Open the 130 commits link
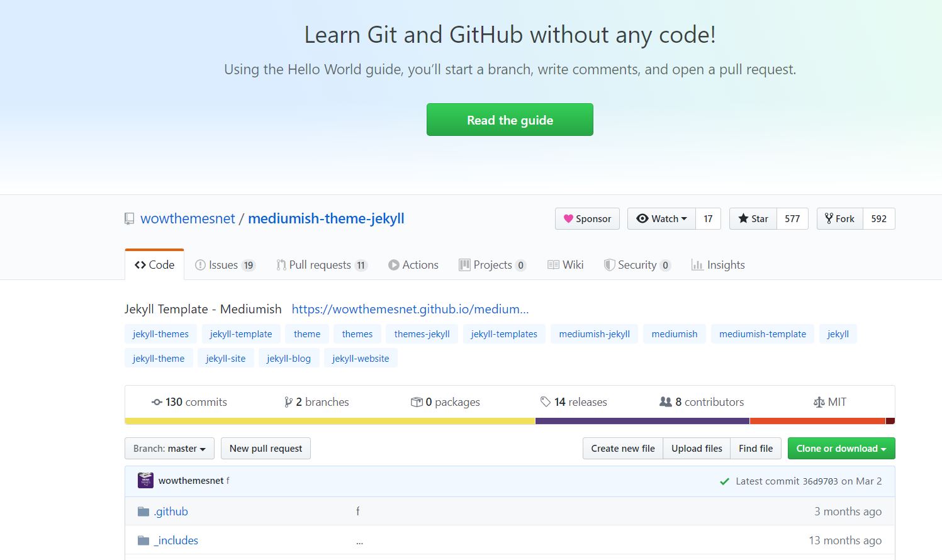This screenshot has height=560, width=942. pyautogui.click(x=189, y=402)
